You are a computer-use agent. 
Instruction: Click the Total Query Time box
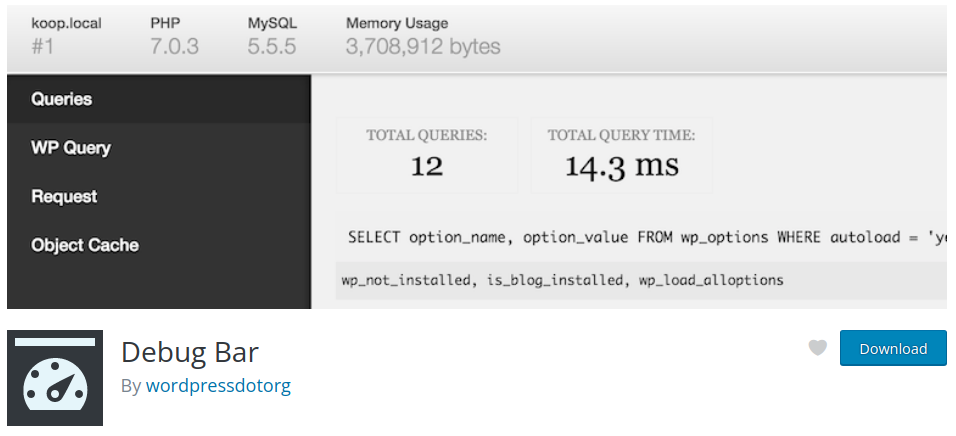(x=621, y=155)
